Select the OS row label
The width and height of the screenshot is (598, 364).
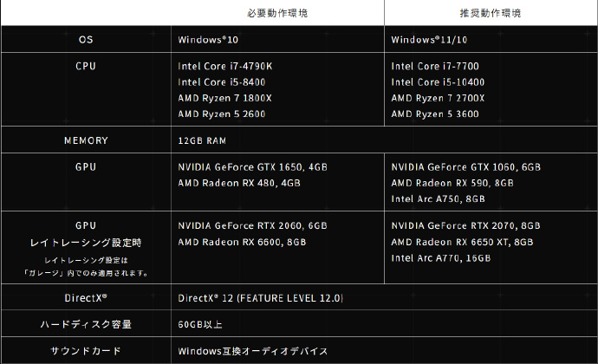[86, 40]
